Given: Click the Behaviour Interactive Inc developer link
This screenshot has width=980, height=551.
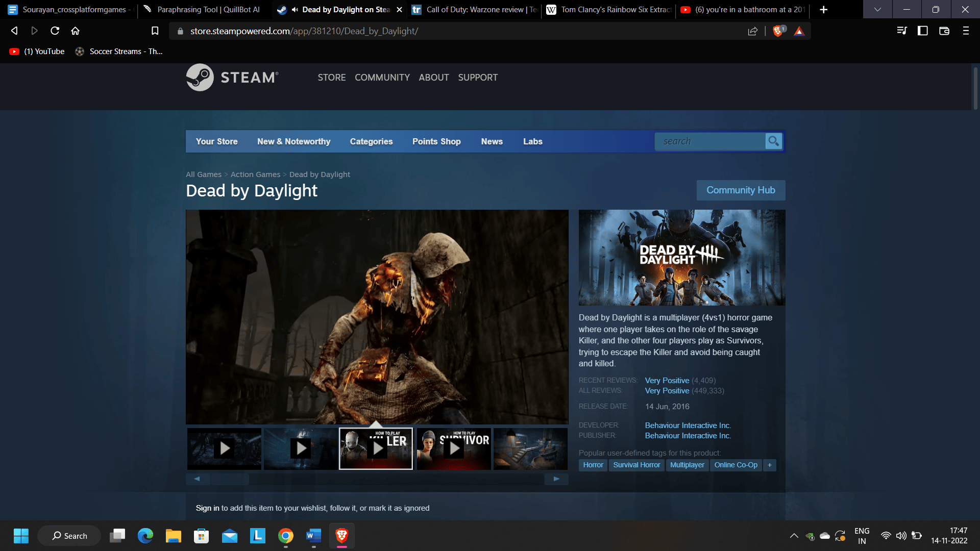Looking at the screenshot, I should [687, 424].
